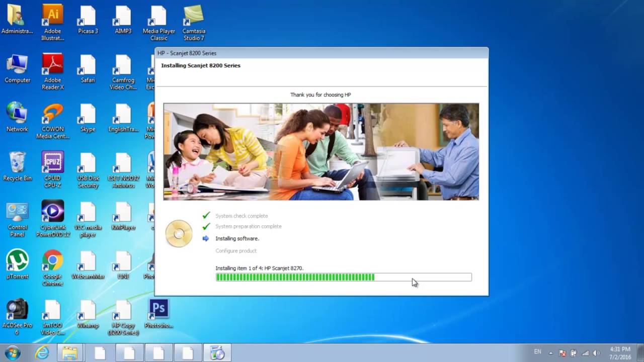644x362 pixels.
Task: Open the ACDSee Pro 6 icon
Action: click(x=17, y=317)
